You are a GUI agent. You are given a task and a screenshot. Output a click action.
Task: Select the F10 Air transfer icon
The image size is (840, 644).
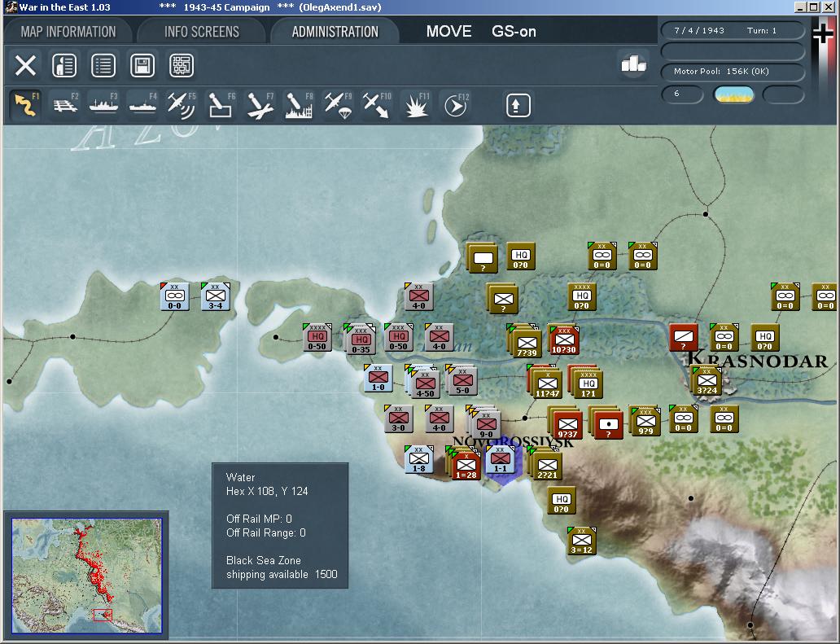[377, 104]
